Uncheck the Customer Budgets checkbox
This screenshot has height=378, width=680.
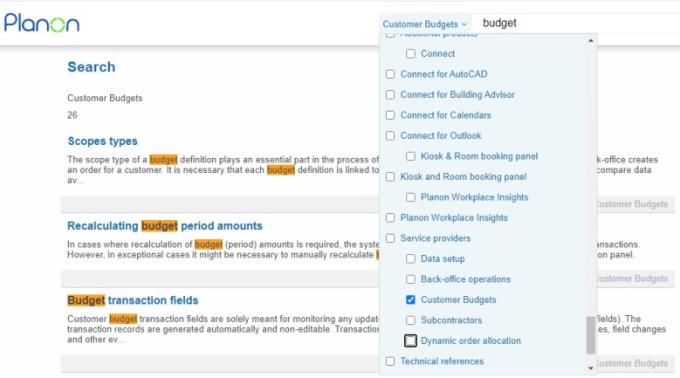[410, 300]
